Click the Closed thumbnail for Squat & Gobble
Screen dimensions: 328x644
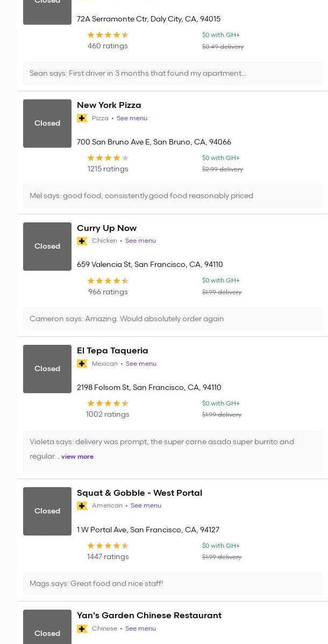47,511
